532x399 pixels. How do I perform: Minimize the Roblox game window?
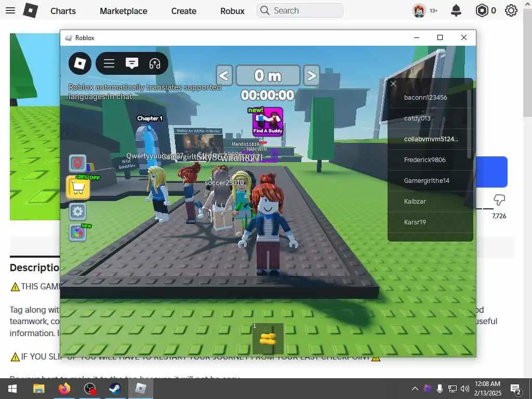coord(417,37)
